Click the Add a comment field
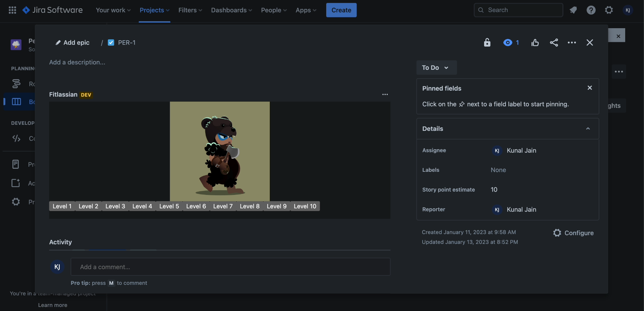The image size is (644, 311). click(x=230, y=267)
